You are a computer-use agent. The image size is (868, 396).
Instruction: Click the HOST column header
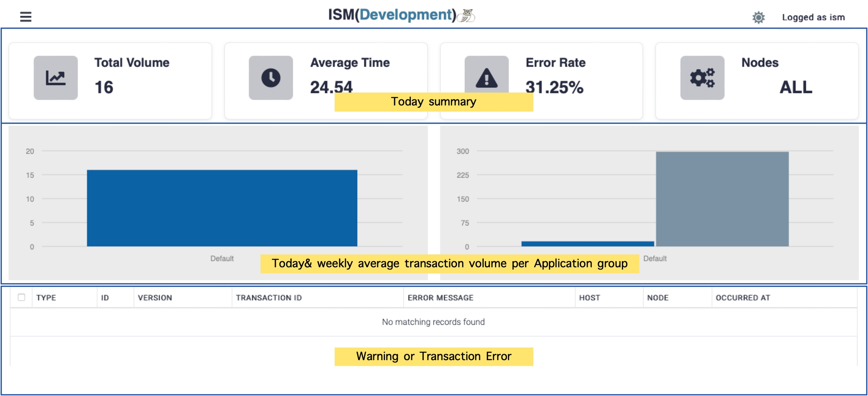point(589,298)
